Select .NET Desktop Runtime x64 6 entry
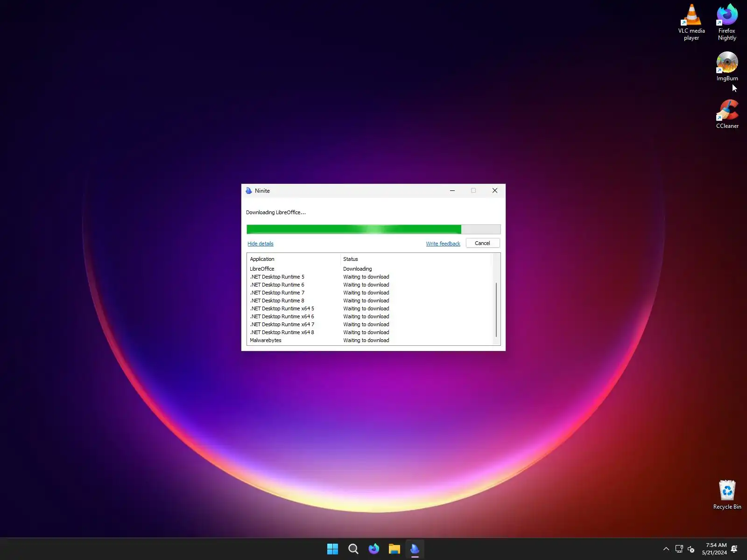This screenshot has height=560, width=747. pyautogui.click(x=369, y=316)
